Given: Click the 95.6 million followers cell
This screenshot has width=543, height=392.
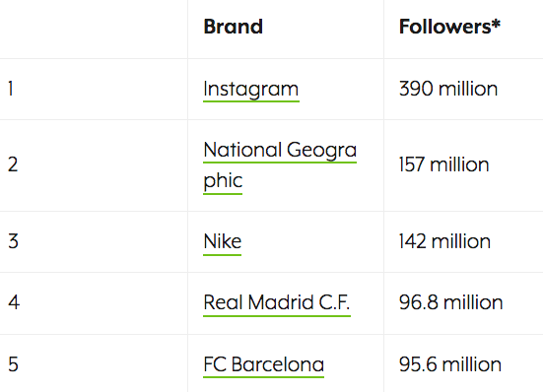Looking at the screenshot, I should click(x=463, y=363).
